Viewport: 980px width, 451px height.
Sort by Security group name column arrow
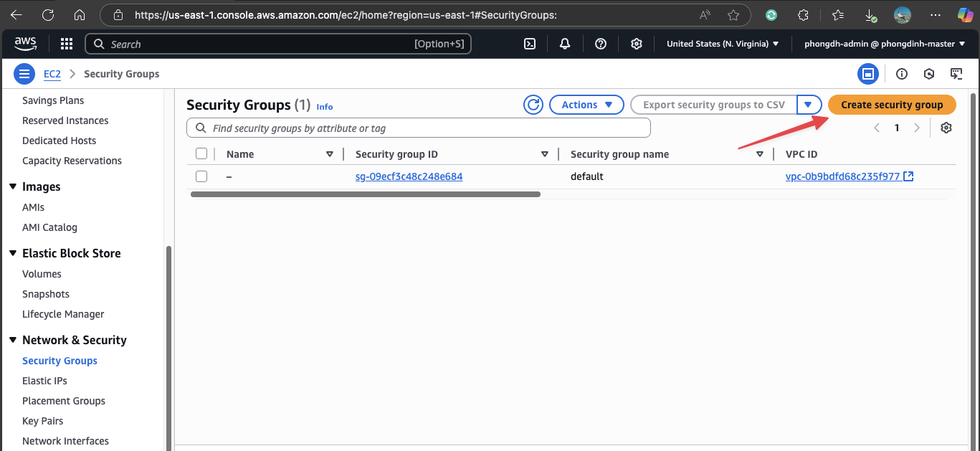click(x=760, y=154)
